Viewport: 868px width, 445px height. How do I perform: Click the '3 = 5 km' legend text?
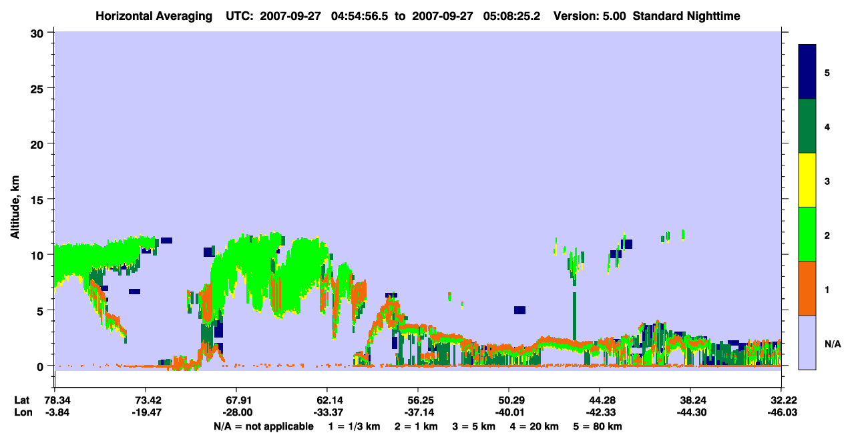click(475, 426)
